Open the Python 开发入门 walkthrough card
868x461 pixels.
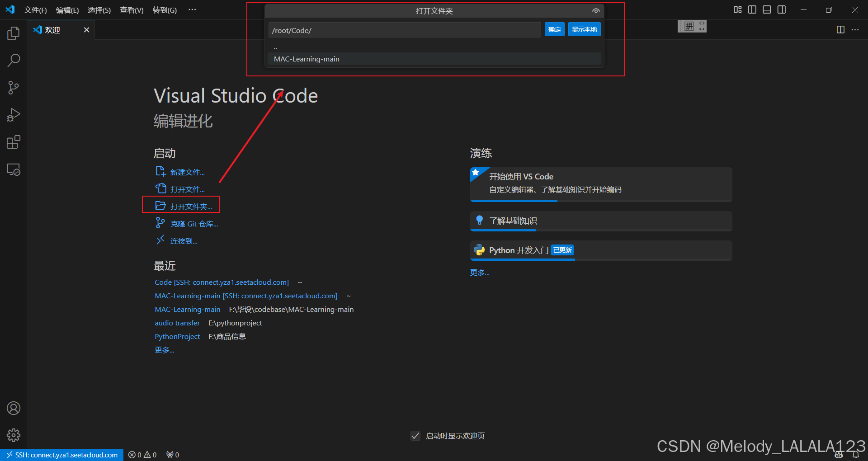pyautogui.click(x=601, y=250)
